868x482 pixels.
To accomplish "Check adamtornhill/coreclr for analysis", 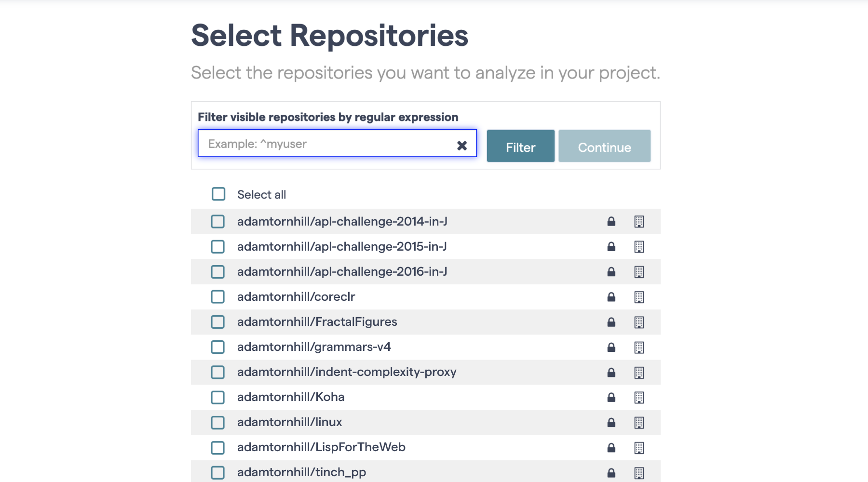I will point(218,296).
